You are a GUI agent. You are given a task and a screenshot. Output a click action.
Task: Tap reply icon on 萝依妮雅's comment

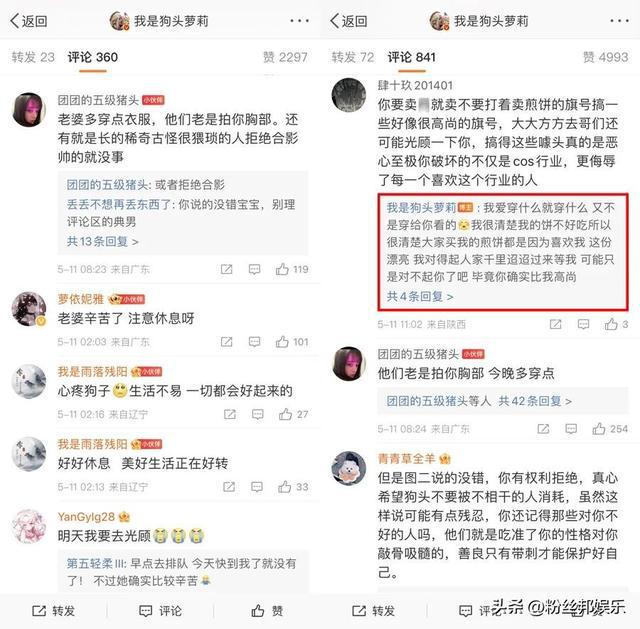point(254,342)
